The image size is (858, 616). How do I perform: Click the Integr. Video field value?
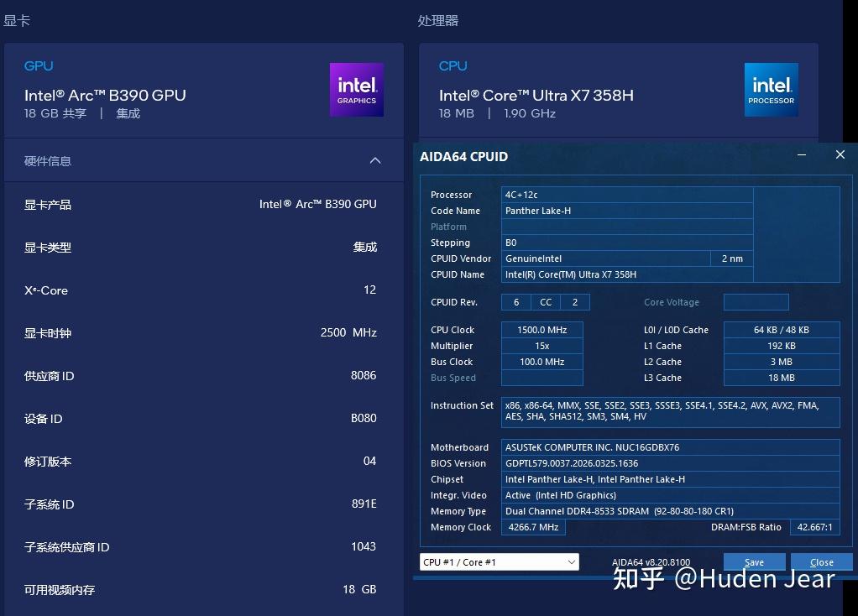(x=670, y=494)
